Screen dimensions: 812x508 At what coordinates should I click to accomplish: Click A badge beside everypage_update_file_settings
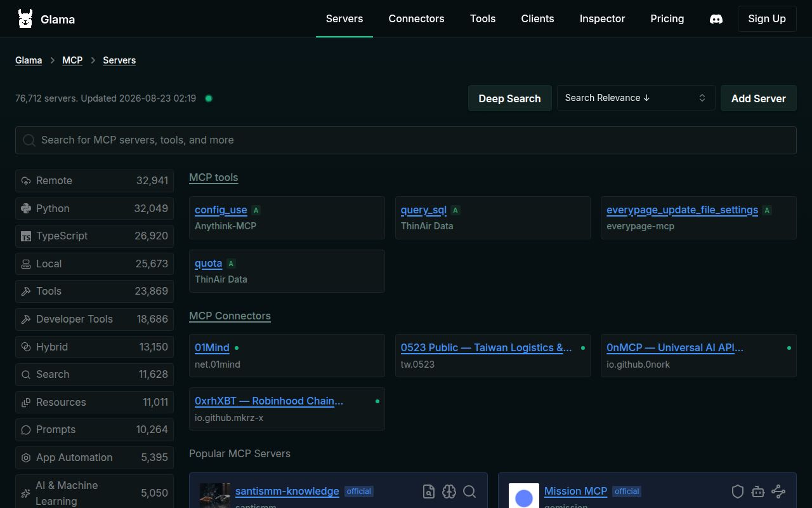(x=767, y=210)
